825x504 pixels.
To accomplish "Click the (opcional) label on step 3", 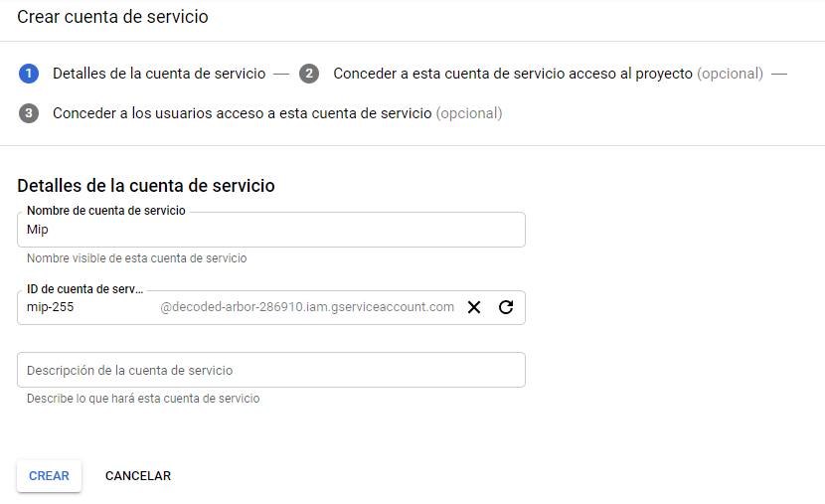I will tap(469, 113).
